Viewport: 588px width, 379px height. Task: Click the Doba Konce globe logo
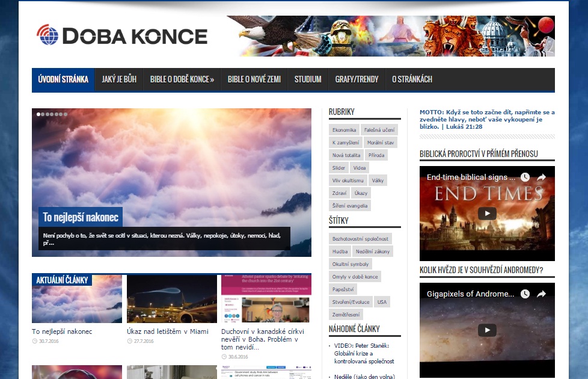[x=48, y=35]
